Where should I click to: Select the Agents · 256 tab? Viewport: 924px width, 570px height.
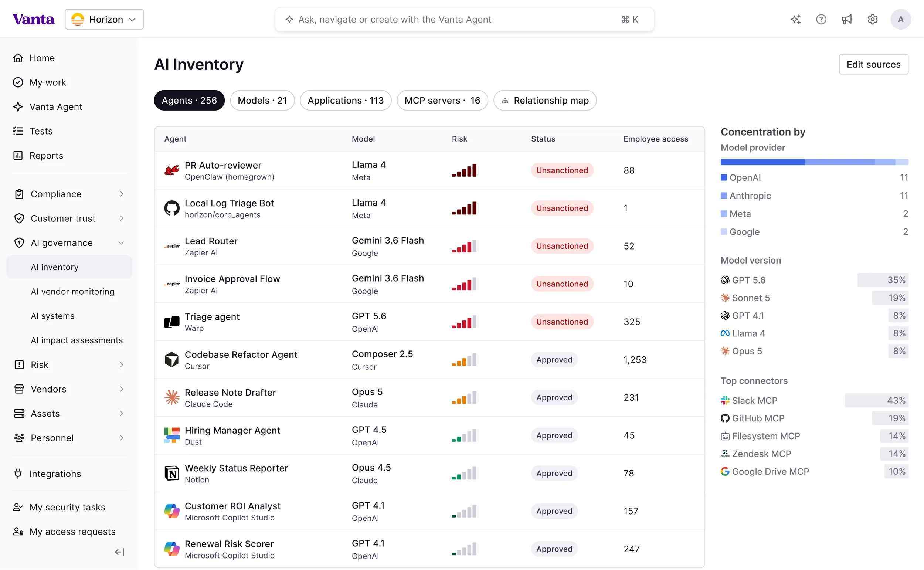(189, 100)
